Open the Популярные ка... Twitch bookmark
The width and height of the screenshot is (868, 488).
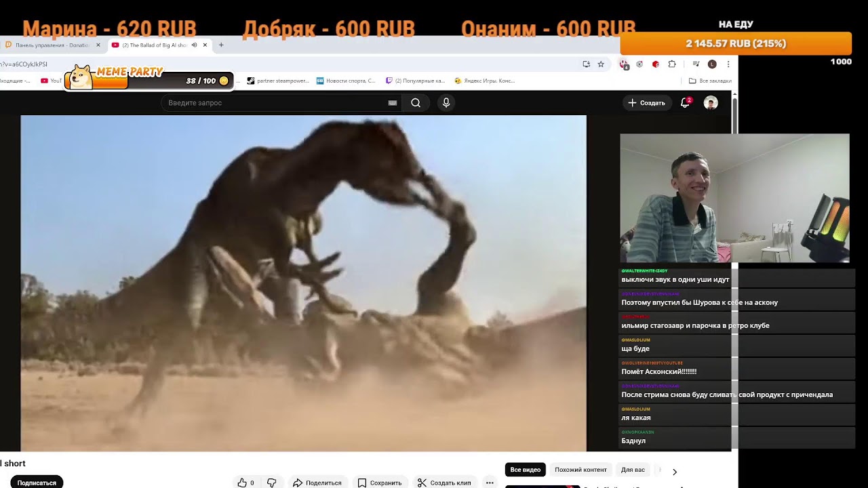[x=414, y=81]
